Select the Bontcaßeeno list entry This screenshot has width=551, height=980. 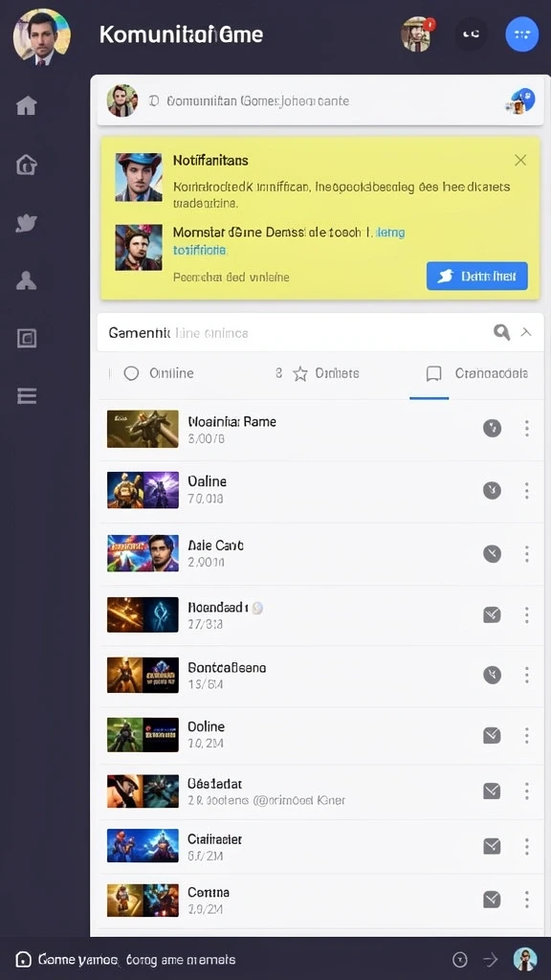coord(320,676)
